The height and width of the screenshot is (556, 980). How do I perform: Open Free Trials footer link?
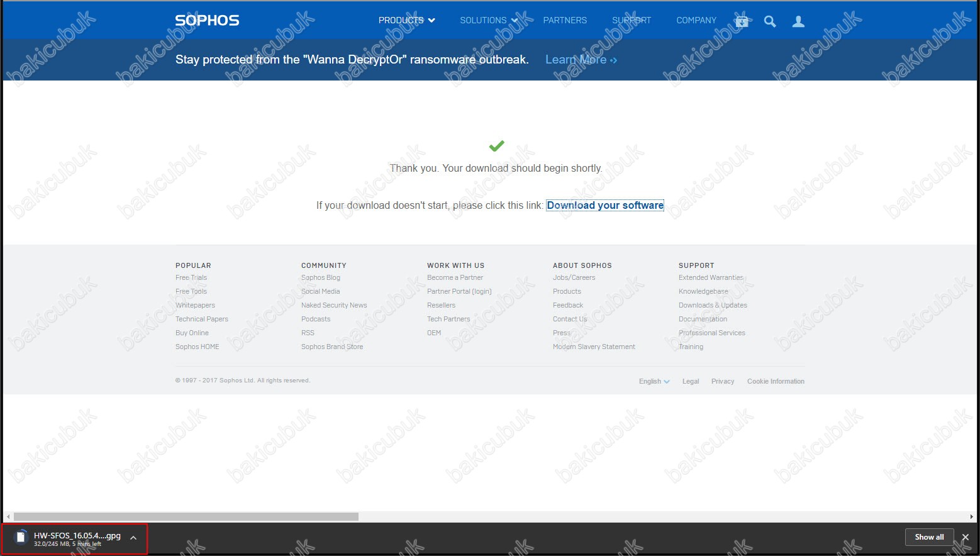[191, 277]
